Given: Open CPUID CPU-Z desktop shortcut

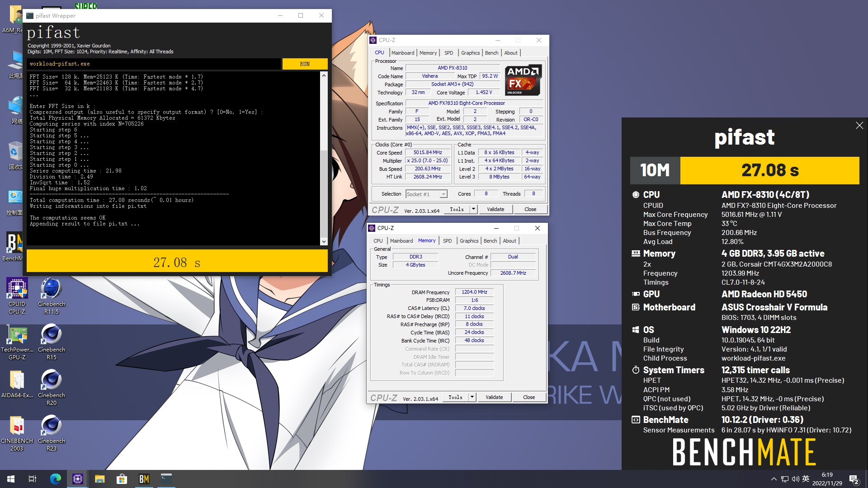Looking at the screenshot, I should tap(17, 296).
